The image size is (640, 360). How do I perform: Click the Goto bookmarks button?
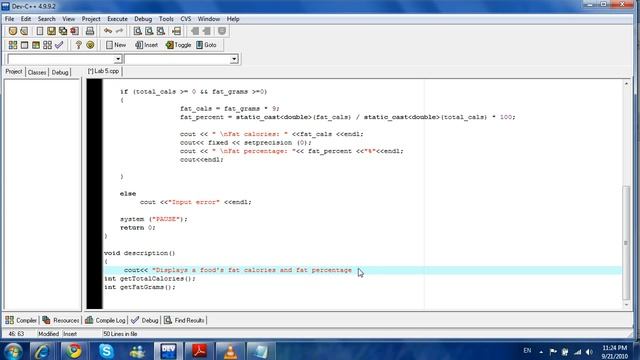tap(207, 45)
